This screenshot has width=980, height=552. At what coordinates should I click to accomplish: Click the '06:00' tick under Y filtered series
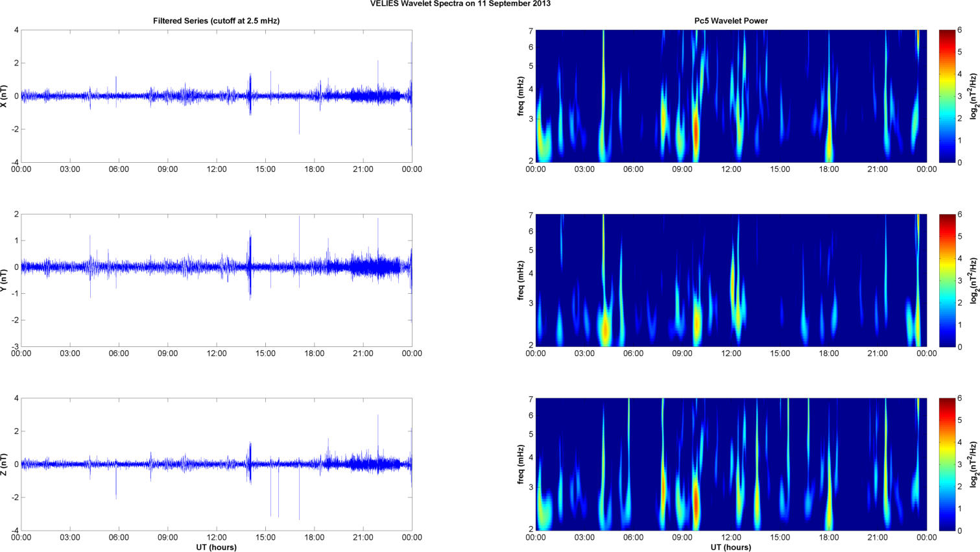pos(119,354)
